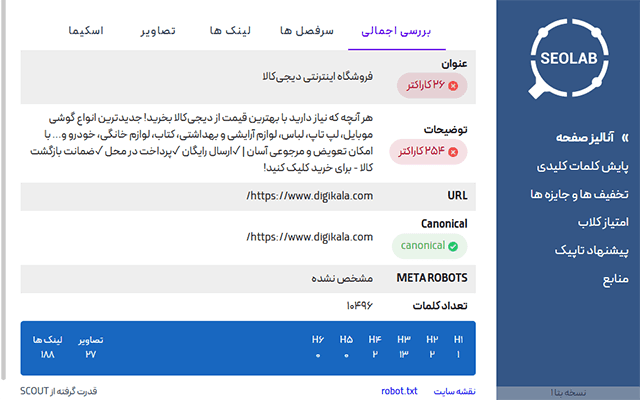640x400 pixels.
Task: Open پایش کلمات کلیدی in sidebar
Action: point(582,166)
